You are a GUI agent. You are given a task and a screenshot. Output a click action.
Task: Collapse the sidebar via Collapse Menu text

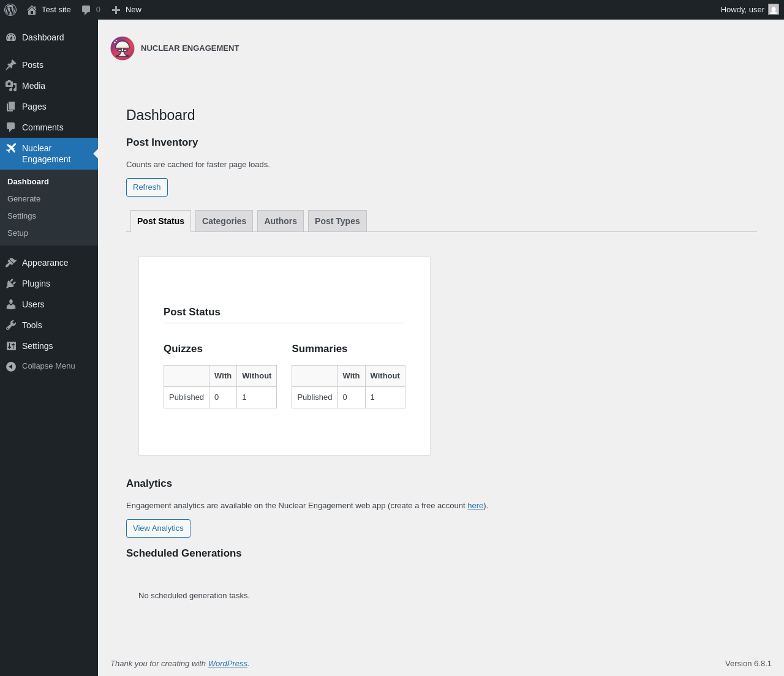coord(48,366)
